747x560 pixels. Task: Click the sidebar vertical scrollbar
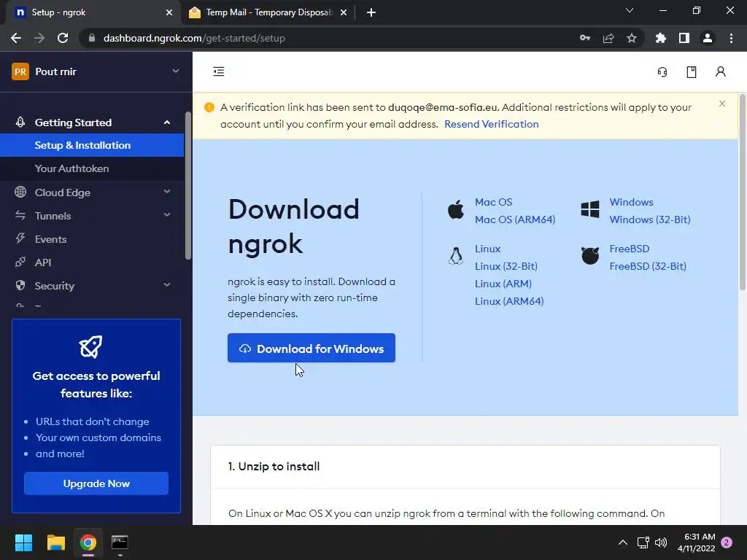click(x=187, y=186)
